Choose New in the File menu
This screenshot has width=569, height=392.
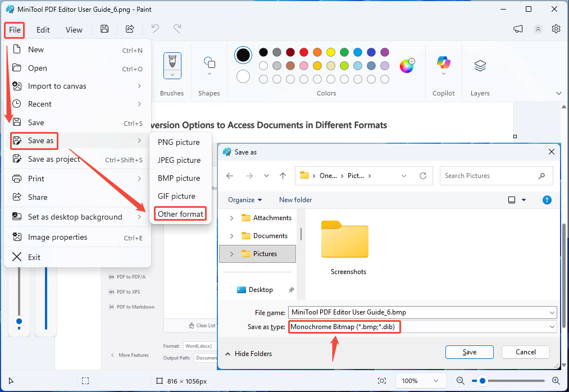78,50
